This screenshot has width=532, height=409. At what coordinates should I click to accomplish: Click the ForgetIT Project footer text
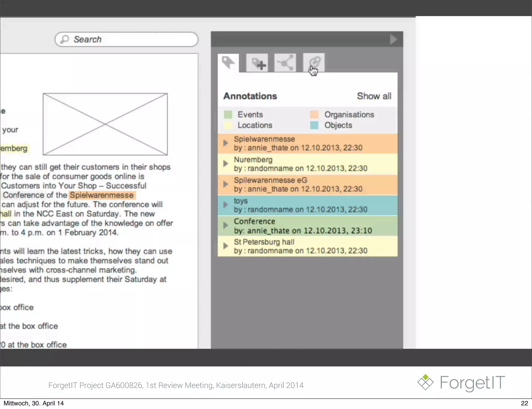176,385
